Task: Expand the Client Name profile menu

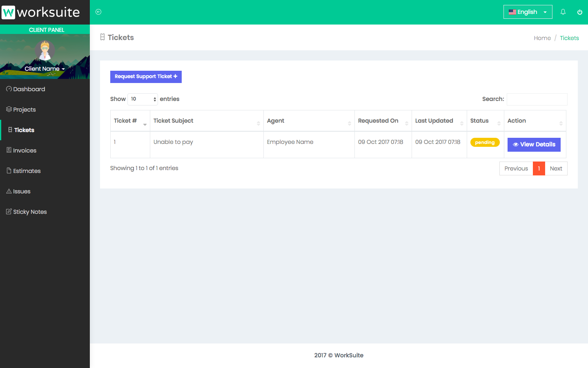Action: click(x=44, y=69)
